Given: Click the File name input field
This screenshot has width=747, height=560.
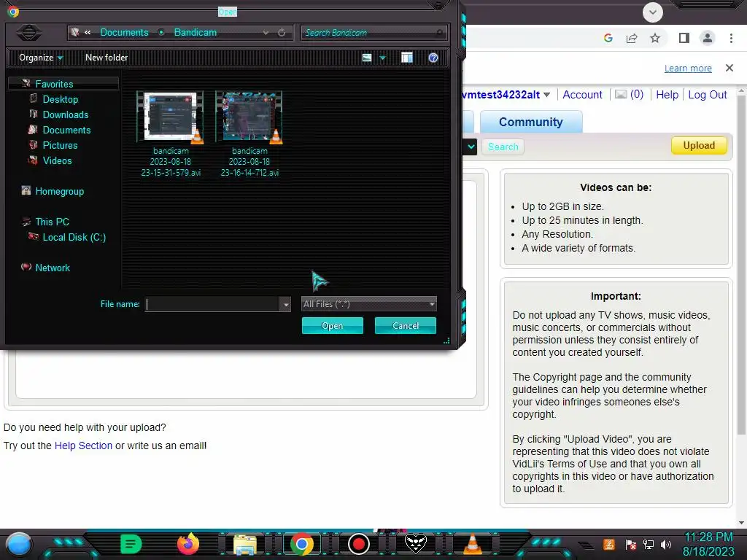Looking at the screenshot, I should point(213,304).
